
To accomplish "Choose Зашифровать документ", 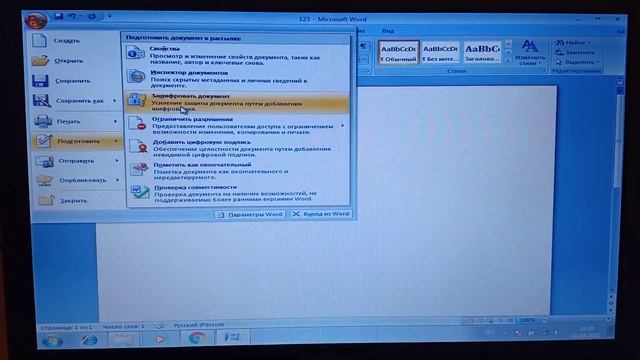I will (238, 102).
